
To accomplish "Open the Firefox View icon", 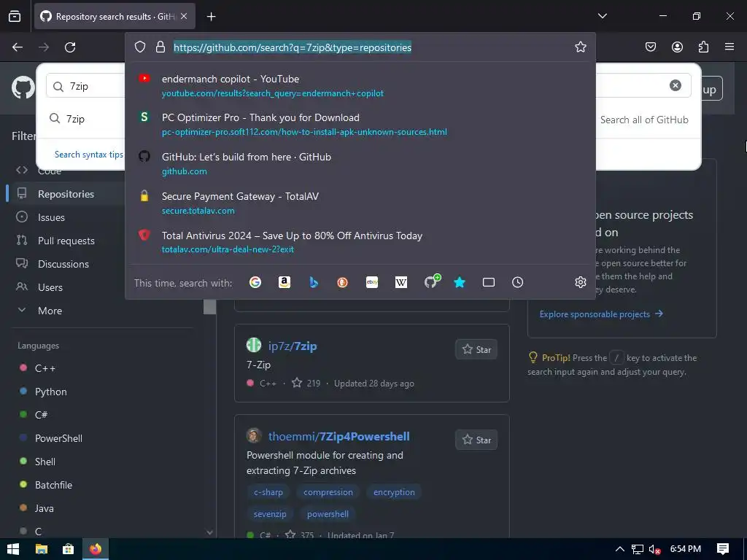I will click(x=15, y=17).
